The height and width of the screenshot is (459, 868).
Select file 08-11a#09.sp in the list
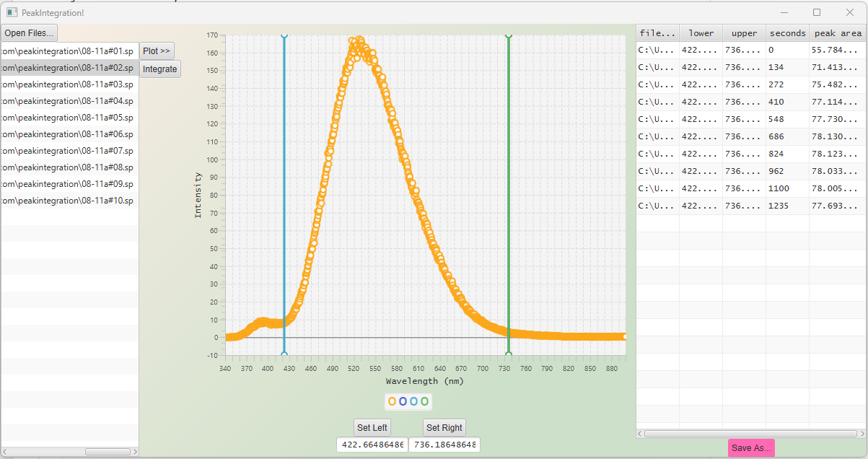(x=69, y=184)
